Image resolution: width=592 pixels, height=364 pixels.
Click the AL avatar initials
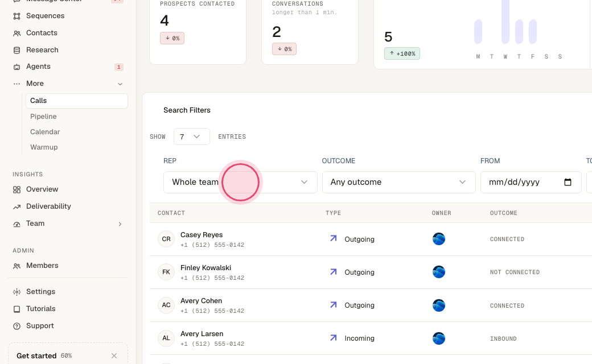[x=166, y=338]
